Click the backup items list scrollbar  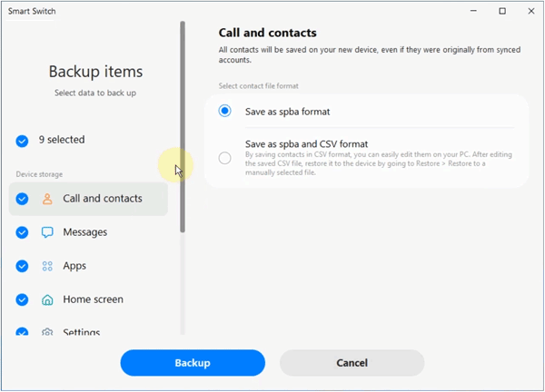pyautogui.click(x=183, y=127)
